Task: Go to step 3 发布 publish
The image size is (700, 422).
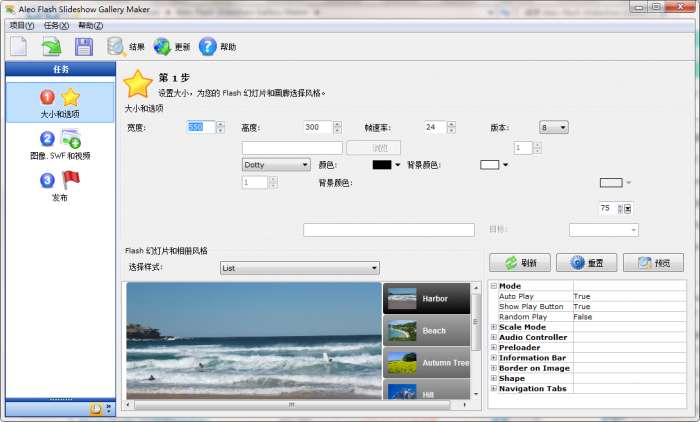Action: (x=59, y=186)
